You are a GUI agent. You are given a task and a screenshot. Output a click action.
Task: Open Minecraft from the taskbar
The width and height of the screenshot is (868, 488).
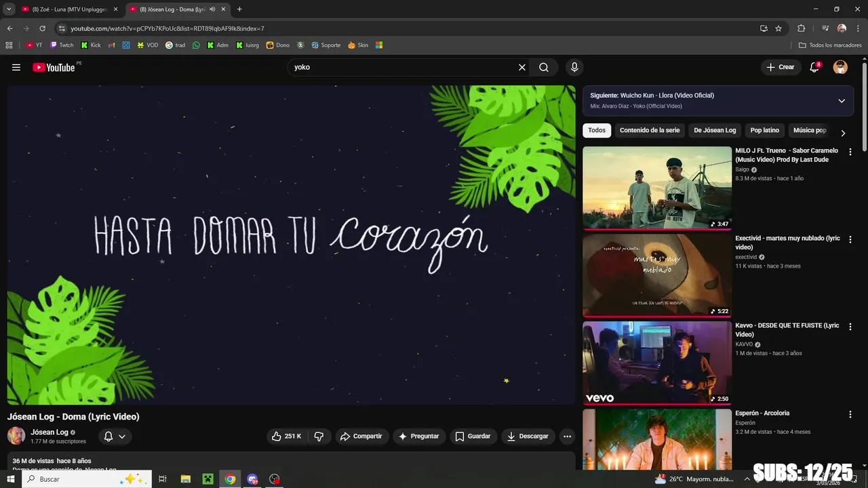click(208, 479)
